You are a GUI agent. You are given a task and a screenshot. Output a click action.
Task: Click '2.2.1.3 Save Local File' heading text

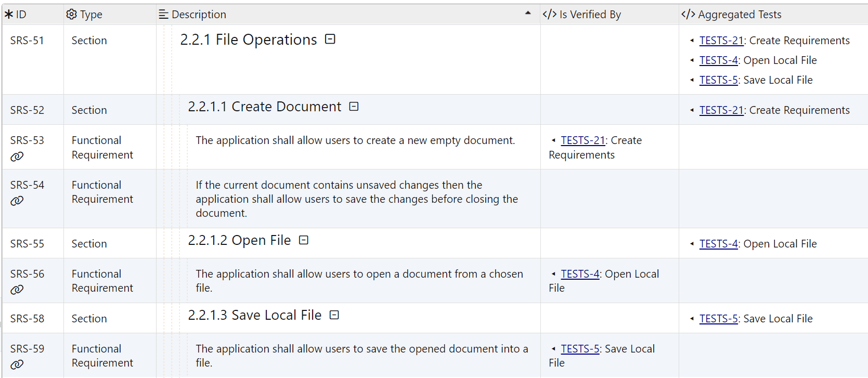pyautogui.click(x=255, y=315)
